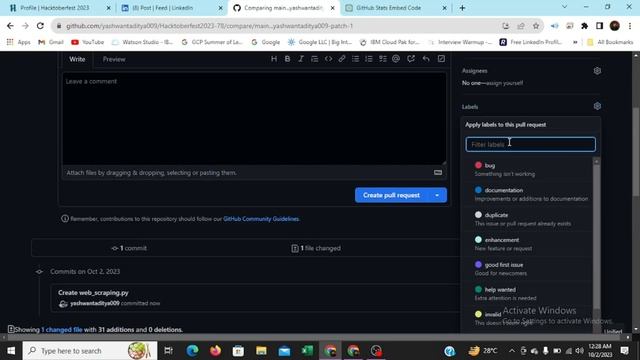Click the 1 file changed tab
640x360 pixels.
coord(316,248)
